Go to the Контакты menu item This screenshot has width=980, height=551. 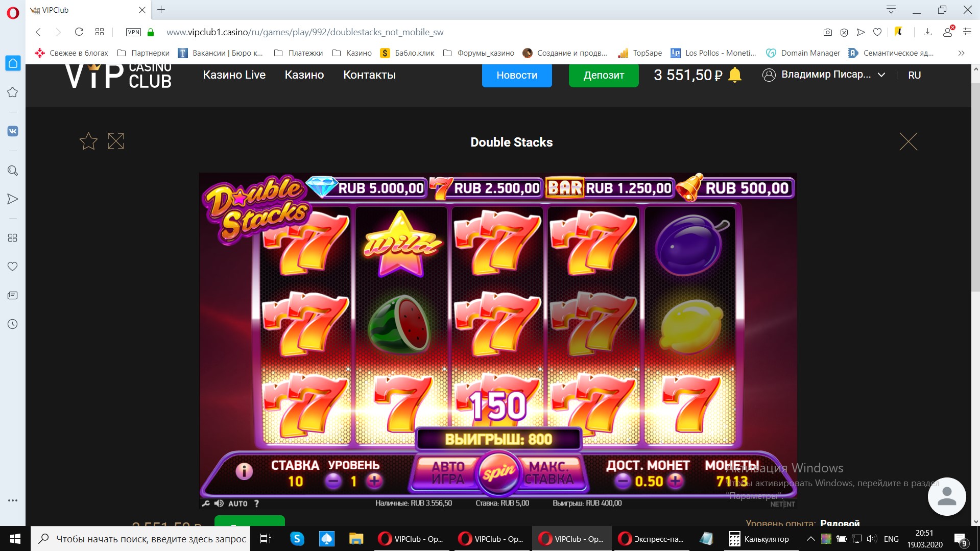[x=369, y=75]
